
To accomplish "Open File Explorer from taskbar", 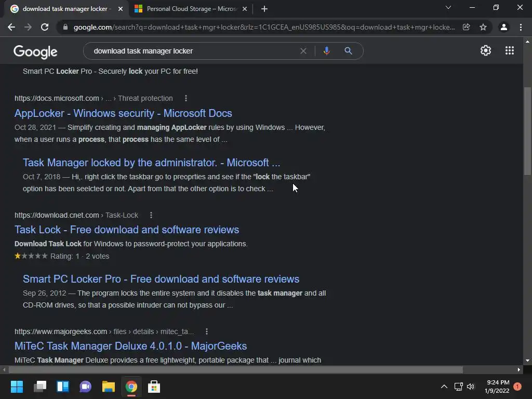I will click(109, 387).
